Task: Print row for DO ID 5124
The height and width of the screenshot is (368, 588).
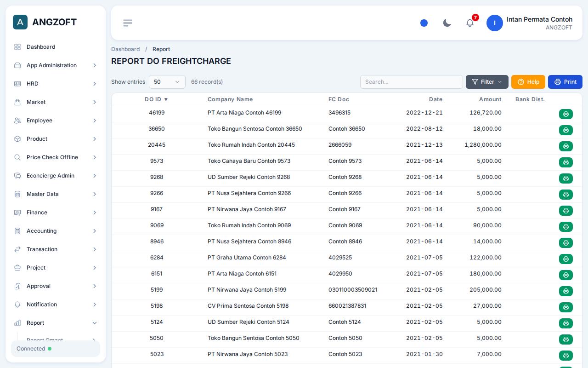Action: 566,323
